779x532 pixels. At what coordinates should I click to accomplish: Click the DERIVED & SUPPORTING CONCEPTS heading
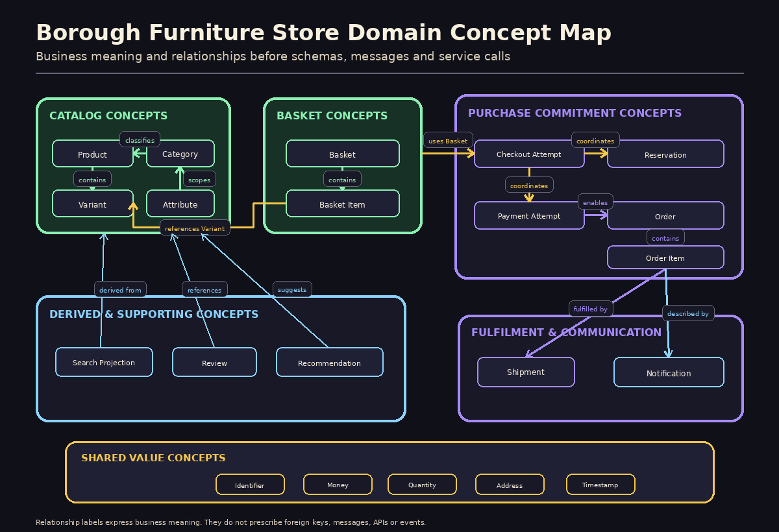pyautogui.click(x=154, y=314)
